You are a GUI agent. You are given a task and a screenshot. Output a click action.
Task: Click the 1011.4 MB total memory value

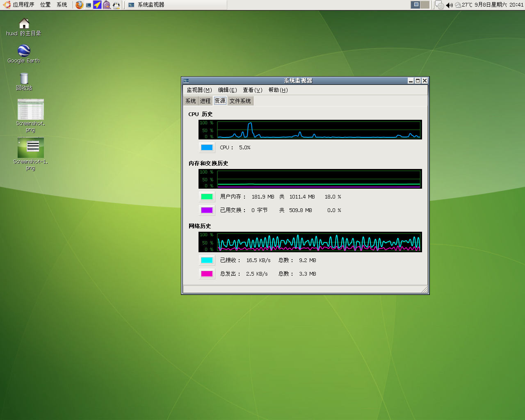pos(302,197)
